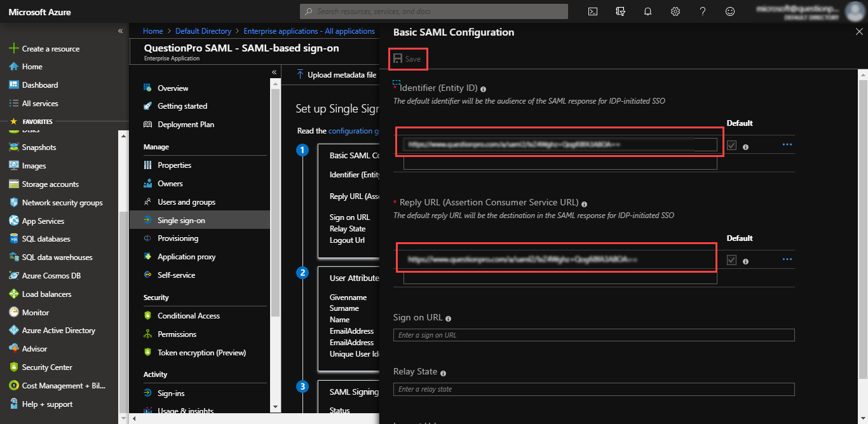Click the help question mark icon
Viewport: 868px width, 424px height.
coord(703,11)
